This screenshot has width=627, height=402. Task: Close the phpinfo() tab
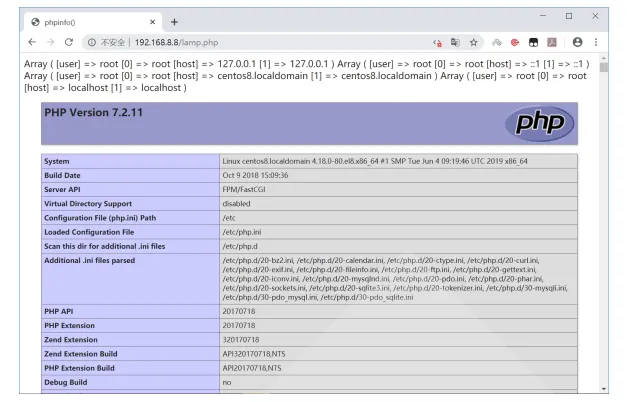point(152,22)
